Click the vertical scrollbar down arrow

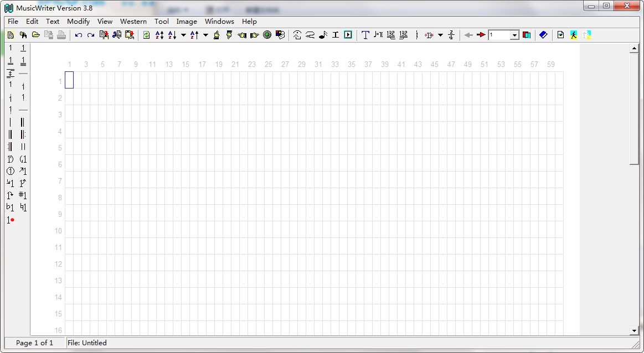634,330
